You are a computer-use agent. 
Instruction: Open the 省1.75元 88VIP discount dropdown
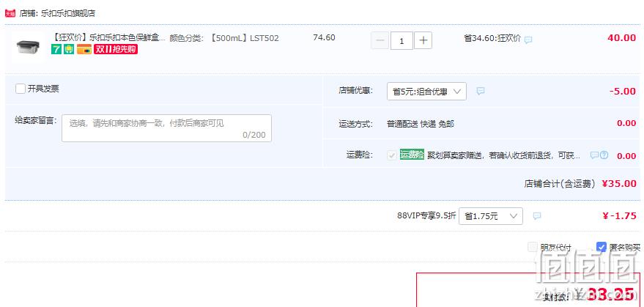point(490,216)
